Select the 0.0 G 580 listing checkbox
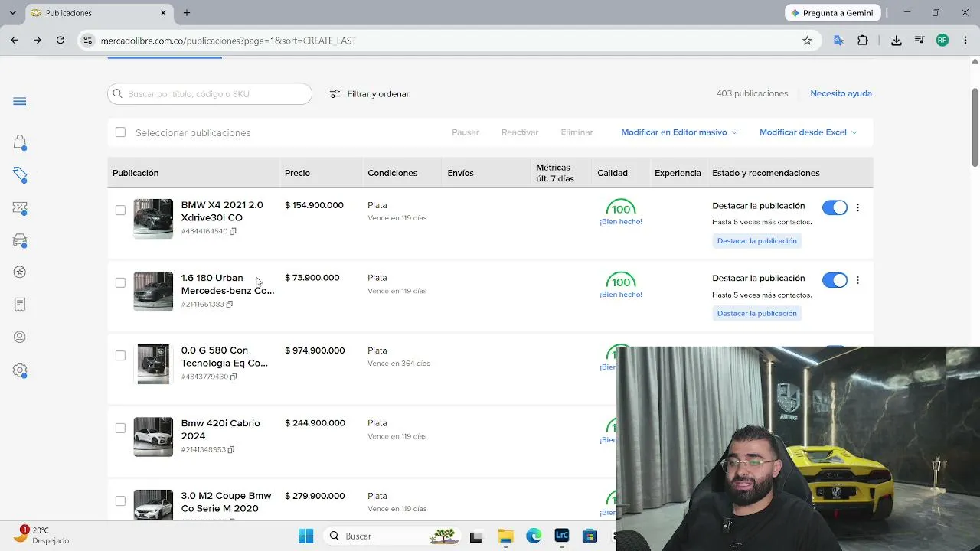The height and width of the screenshot is (551, 980). [120, 355]
